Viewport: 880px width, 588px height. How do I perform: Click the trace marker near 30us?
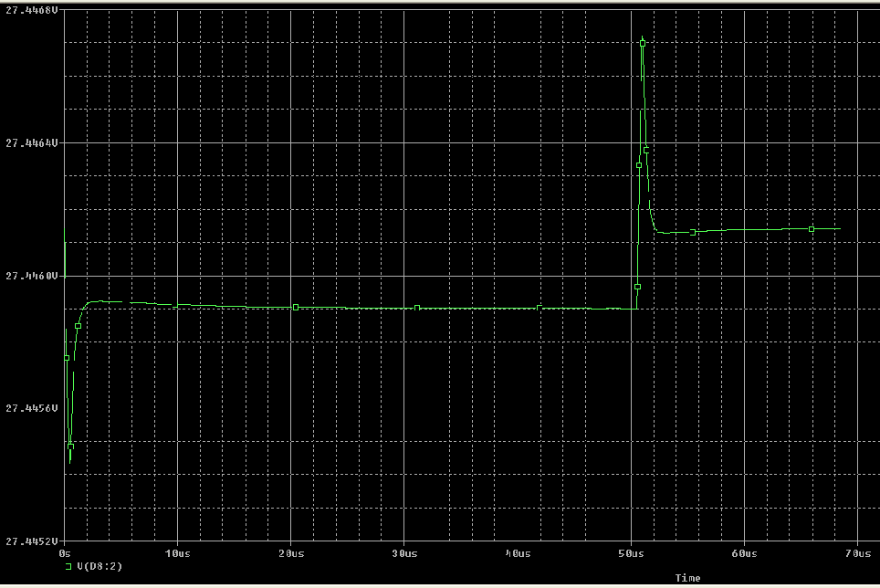[x=417, y=308]
